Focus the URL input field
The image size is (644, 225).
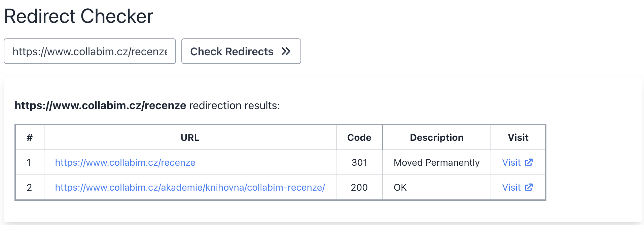[90, 51]
